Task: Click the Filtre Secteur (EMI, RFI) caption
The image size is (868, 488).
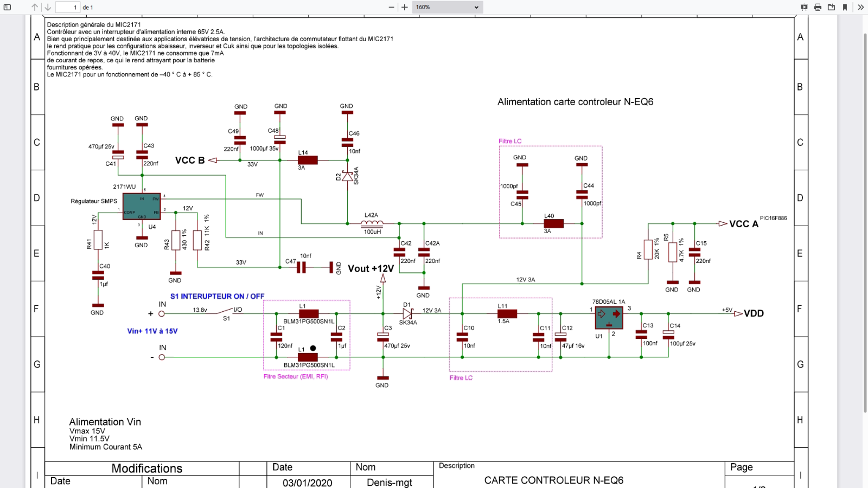Action: 296,376
